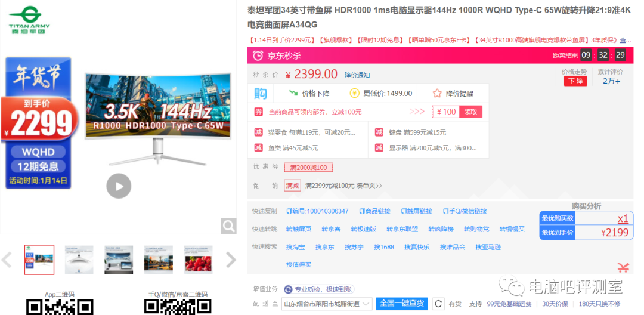Jump to 转购物党
Image resolution: width=644 pixels, height=315 pixels.
pos(476,229)
